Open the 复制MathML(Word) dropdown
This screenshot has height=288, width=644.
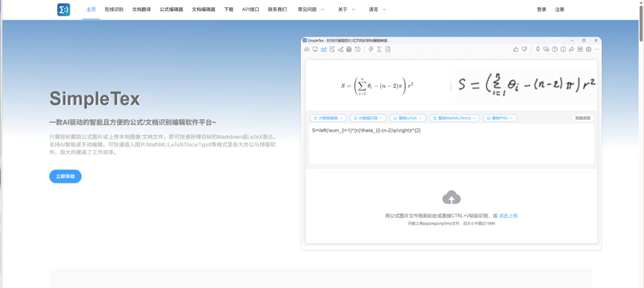pos(454,118)
